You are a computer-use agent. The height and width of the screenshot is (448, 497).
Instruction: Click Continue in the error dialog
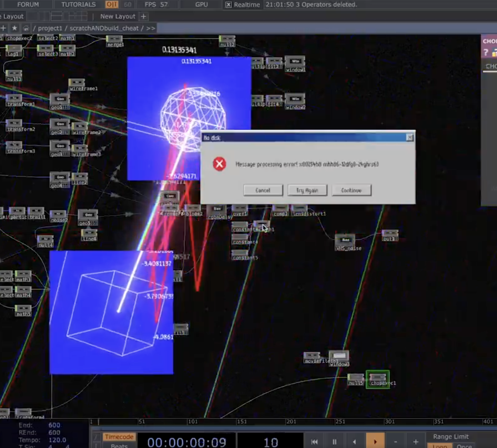point(351,190)
